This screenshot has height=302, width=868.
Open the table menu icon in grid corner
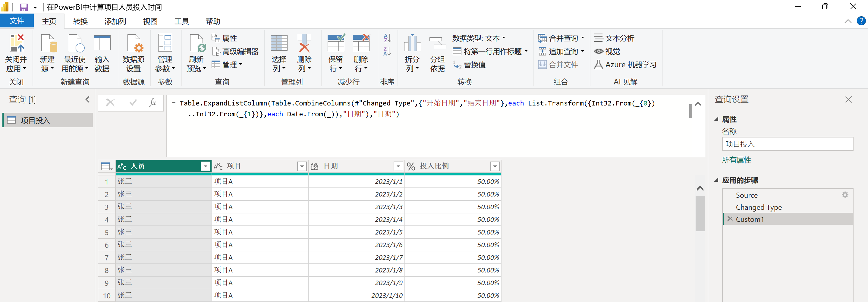coord(106,166)
